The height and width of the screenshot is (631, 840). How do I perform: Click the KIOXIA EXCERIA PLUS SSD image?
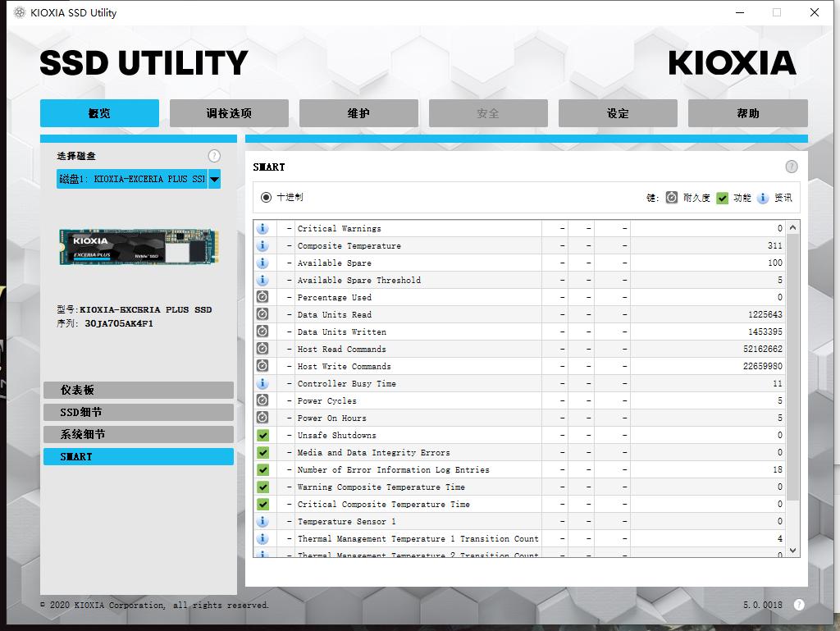point(139,246)
